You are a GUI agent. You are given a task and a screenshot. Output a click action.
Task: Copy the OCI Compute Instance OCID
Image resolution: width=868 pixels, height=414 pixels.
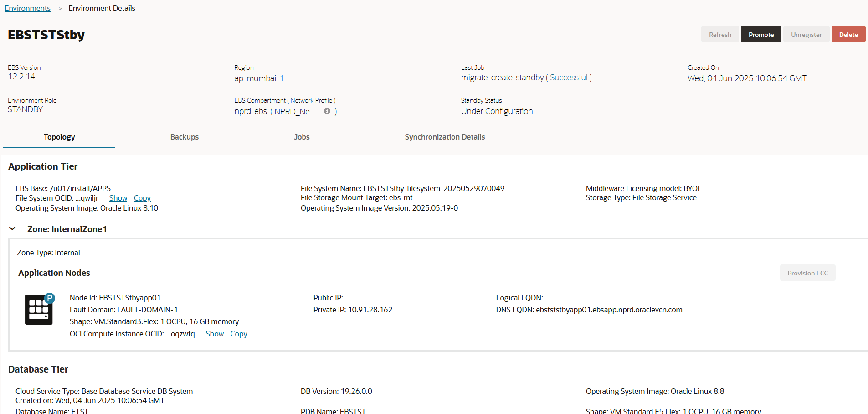[239, 334]
